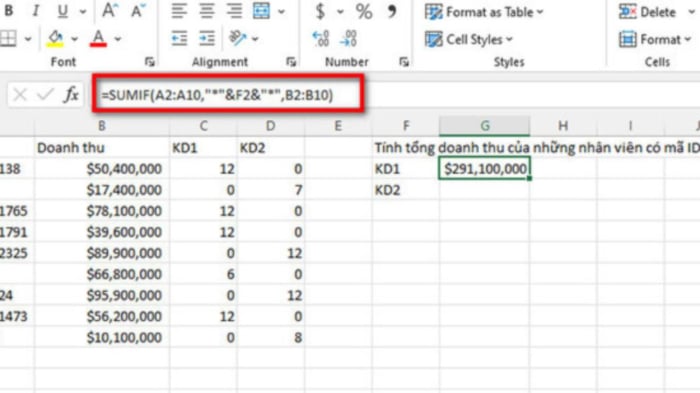Increase indent
Viewport: 700px width, 393px height.
[x=207, y=39]
